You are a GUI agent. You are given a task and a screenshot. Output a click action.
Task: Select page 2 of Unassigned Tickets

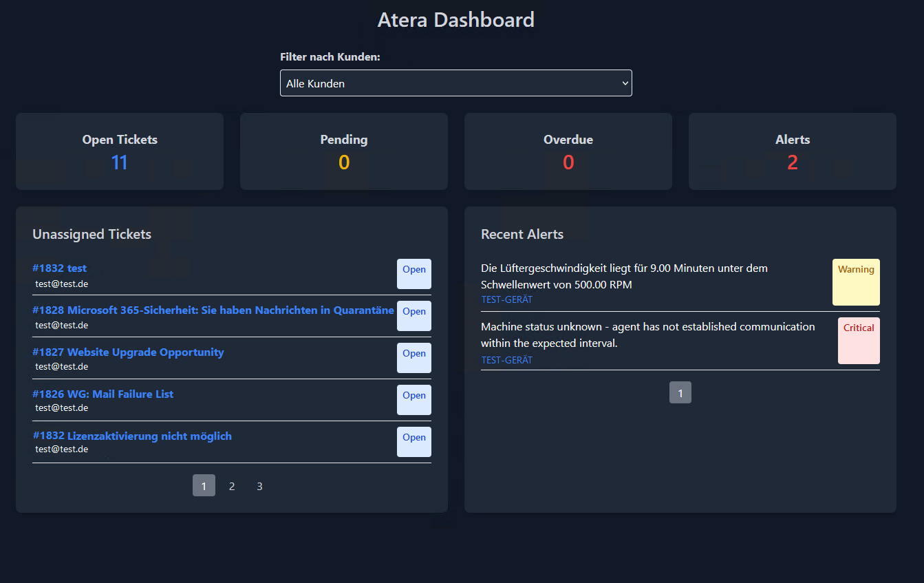click(231, 485)
